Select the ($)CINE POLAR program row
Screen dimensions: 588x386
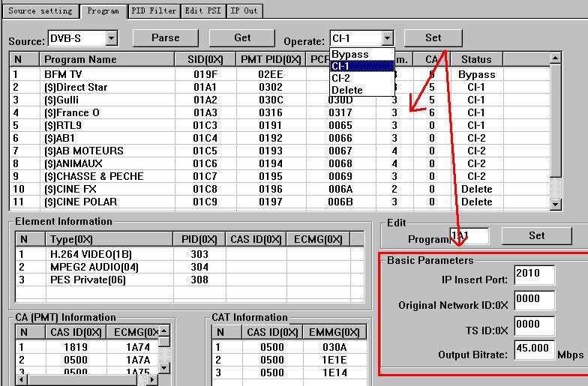279,202
